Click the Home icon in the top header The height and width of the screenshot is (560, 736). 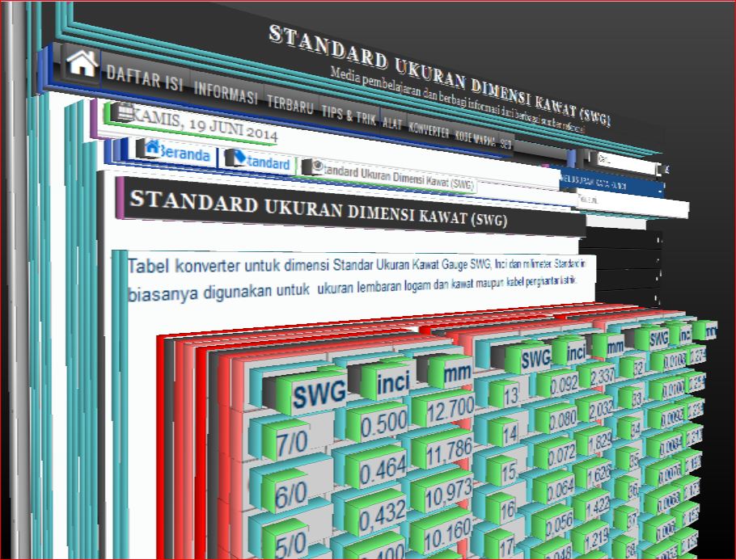coord(81,61)
